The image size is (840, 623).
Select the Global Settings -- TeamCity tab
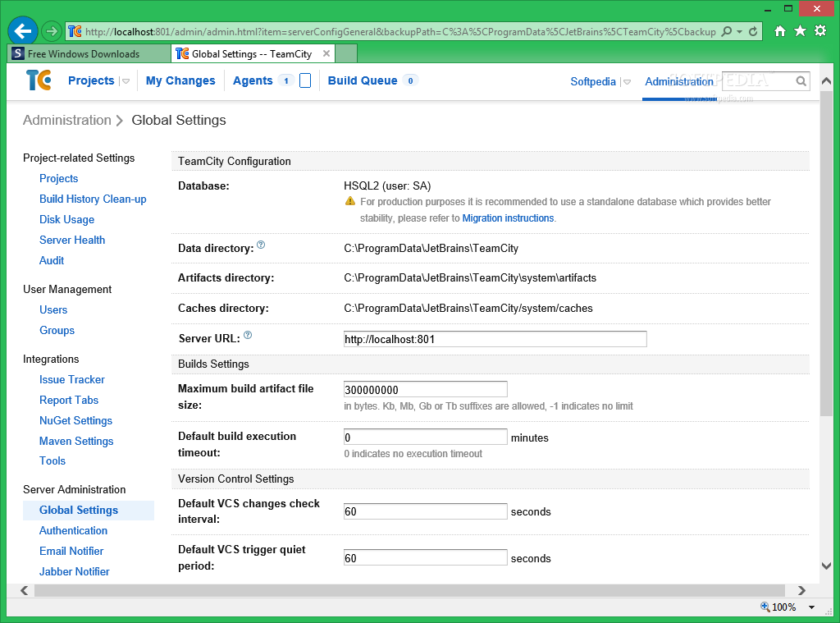pyautogui.click(x=253, y=53)
